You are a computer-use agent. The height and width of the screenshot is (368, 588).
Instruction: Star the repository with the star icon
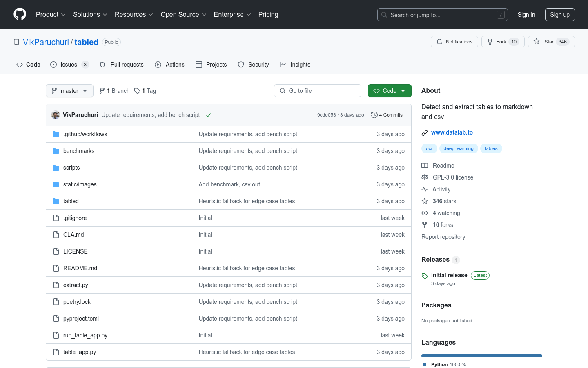pos(537,41)
